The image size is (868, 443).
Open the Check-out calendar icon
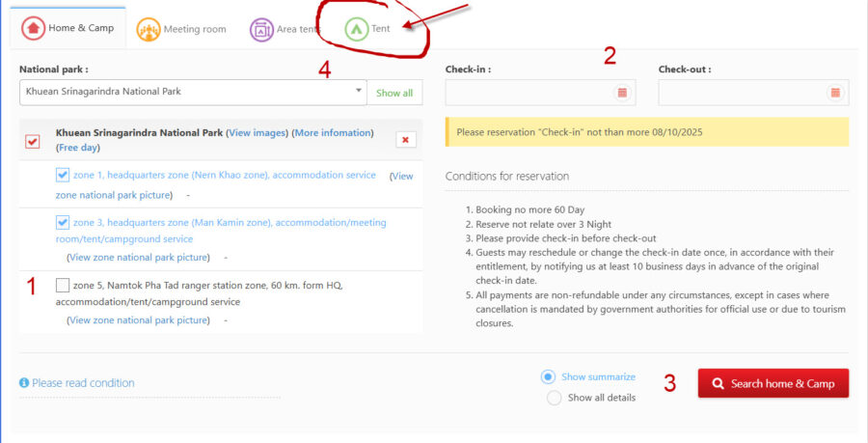coord(835,93)
